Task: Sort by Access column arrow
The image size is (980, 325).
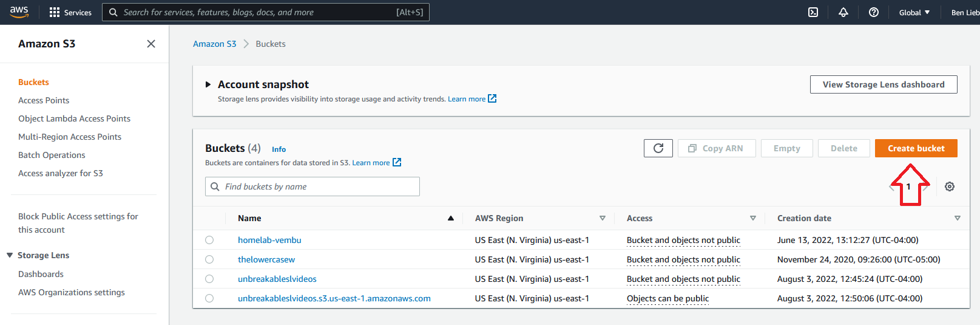Action: point(753,218)
